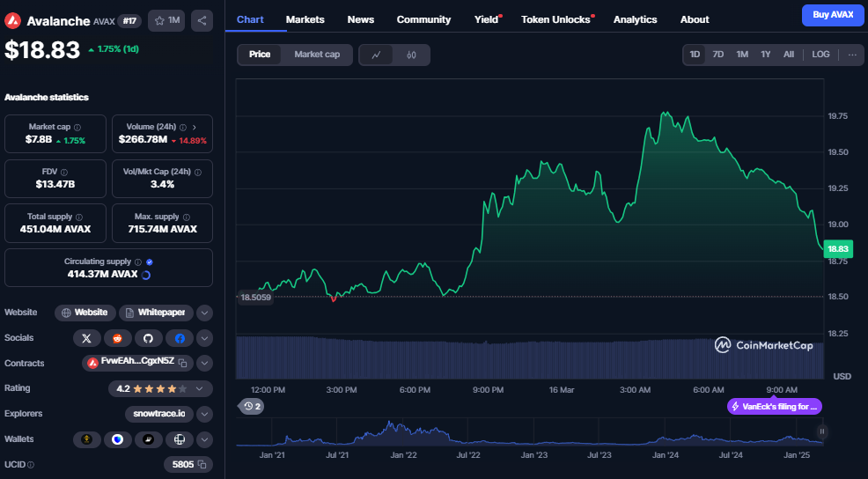The height and width of the screenshot is (479, 868).
Task: Click circulating supply progress ring icon
Action: point(146,275)
